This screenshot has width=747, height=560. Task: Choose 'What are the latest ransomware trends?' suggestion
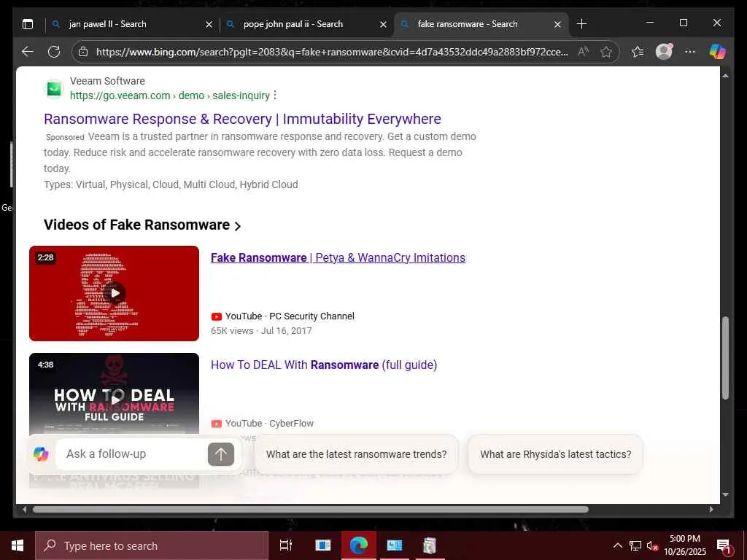pyautogui.click(x=356, y=454)
